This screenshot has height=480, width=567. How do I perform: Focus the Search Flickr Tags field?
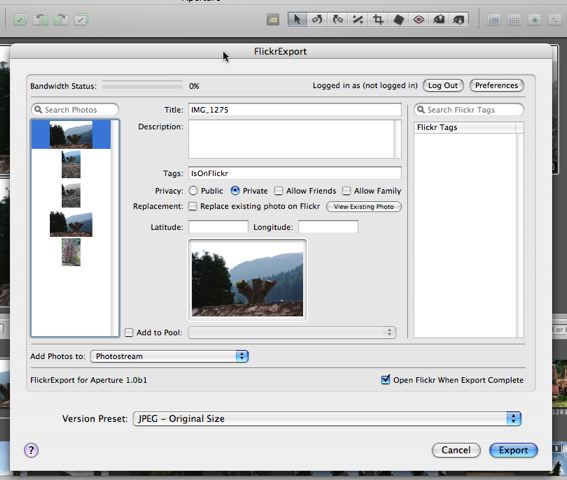(x=469, y=109)
